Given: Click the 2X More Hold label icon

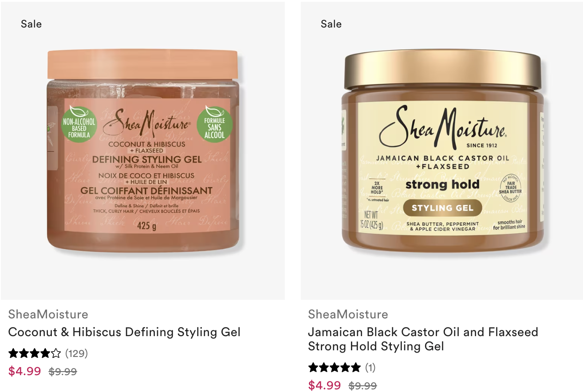Looking at the screenshot, I should click(376, 189).
